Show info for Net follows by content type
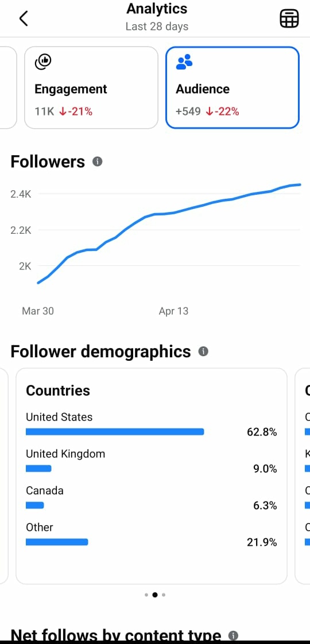310x644 pixels. [x=233, y=636]
